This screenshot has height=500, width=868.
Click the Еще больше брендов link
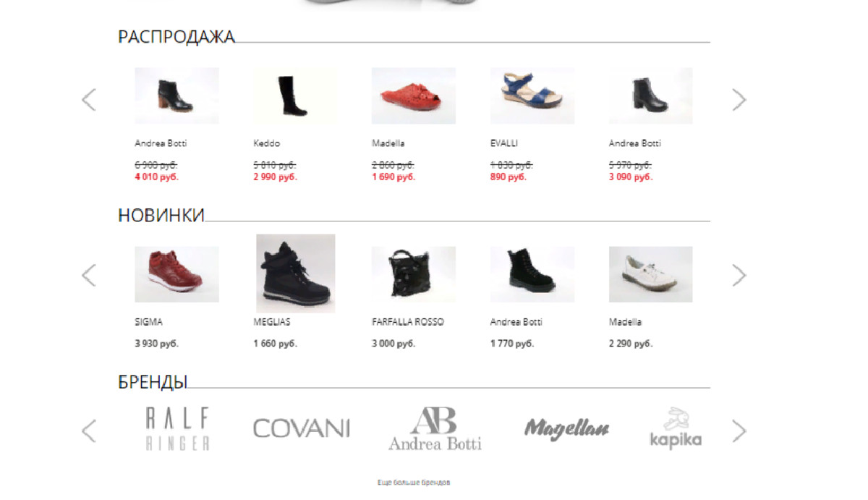click(414, 482)
